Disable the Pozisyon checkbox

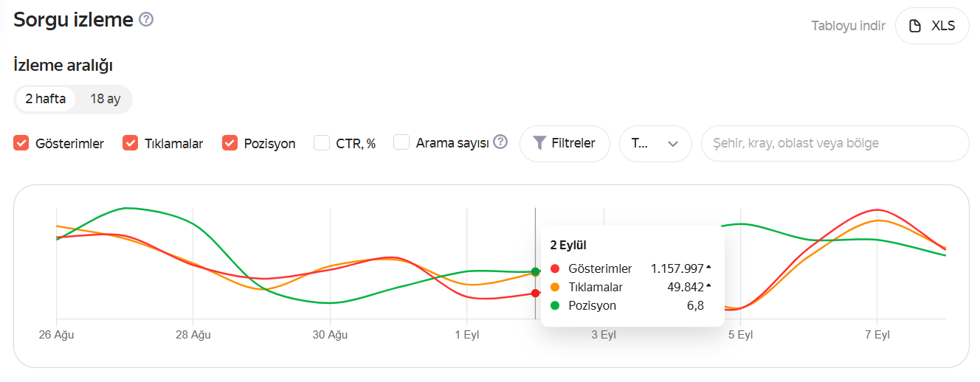(x=230, y=143)
